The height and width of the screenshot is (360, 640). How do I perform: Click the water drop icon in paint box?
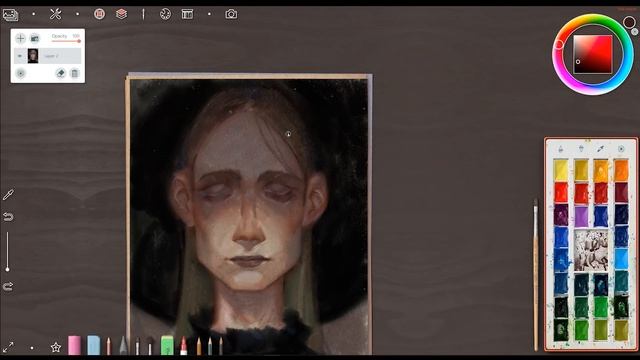click(x=561, y=149)
